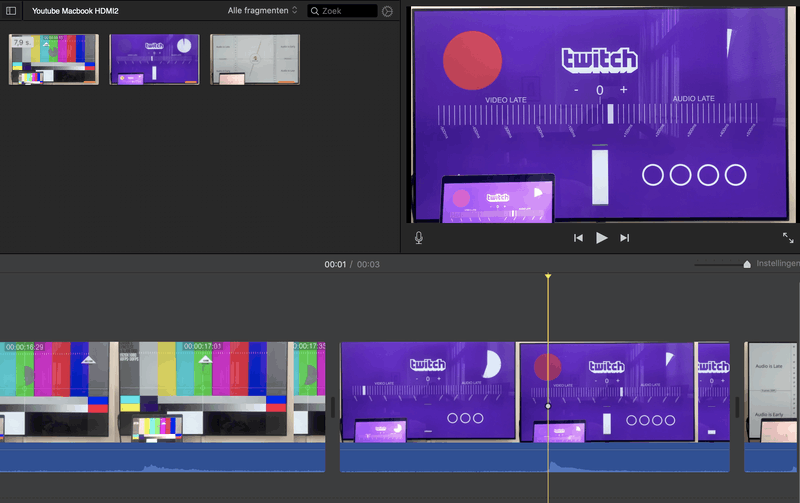Viewport: 800px width, 503px height.
Task: Select the color bars clip thumbnail
Action: click(54, 59)
